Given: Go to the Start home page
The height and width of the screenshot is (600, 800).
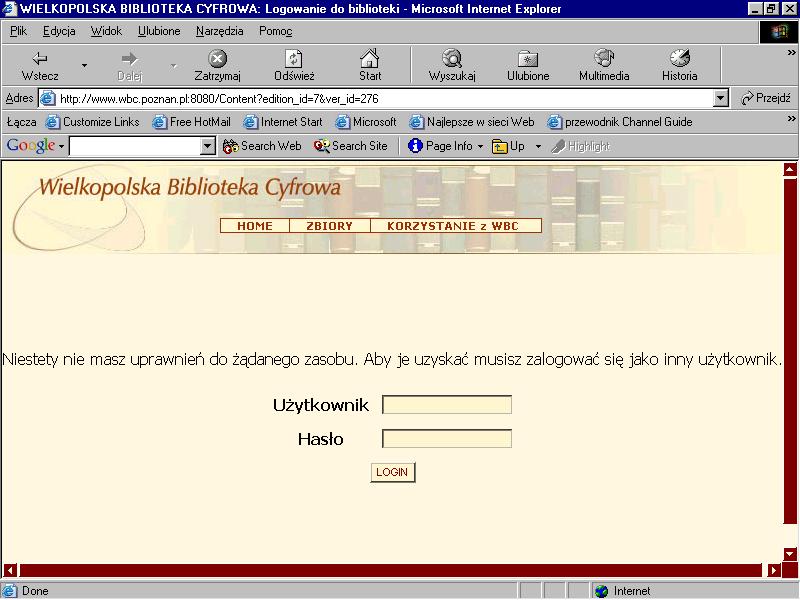Looking at the screenshot, I should click(x=370, y=66).
